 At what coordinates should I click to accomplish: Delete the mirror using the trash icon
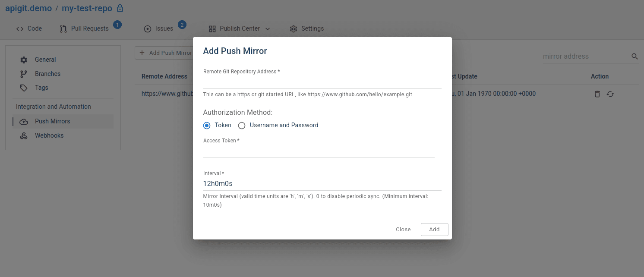[x=597, y=94]
